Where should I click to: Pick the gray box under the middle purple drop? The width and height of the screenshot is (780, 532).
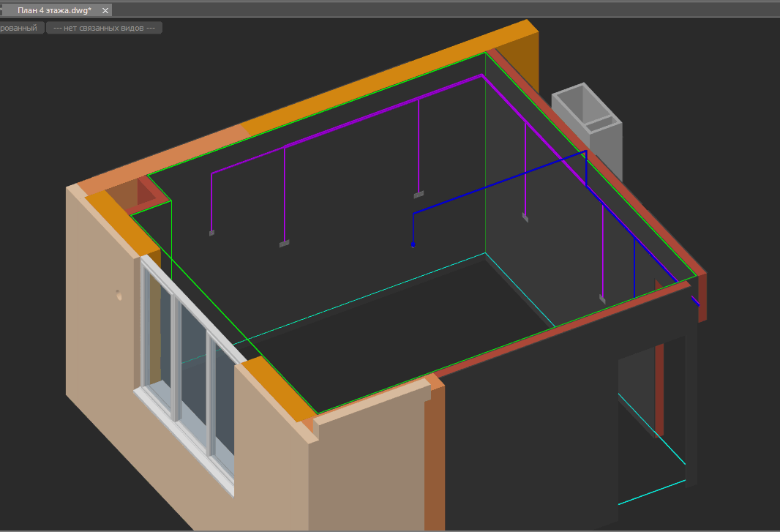pyautogui.click(x=419, y=195)
